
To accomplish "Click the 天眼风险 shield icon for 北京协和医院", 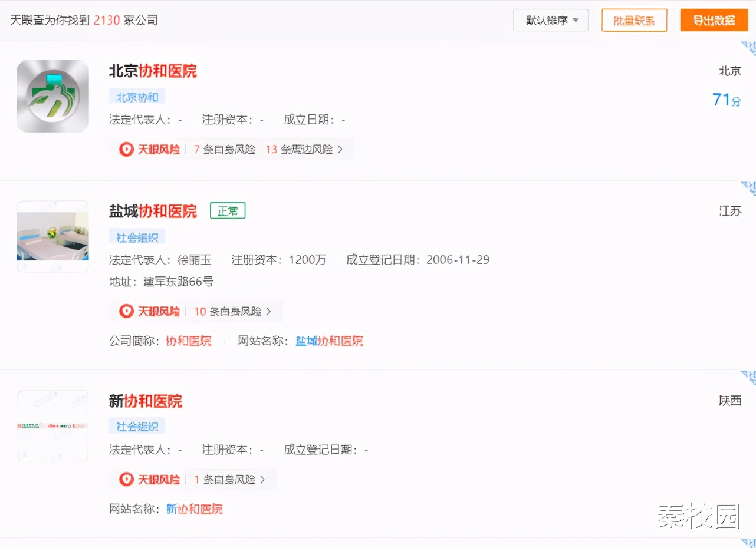I will pyautogui.click(x=126, y=149).
